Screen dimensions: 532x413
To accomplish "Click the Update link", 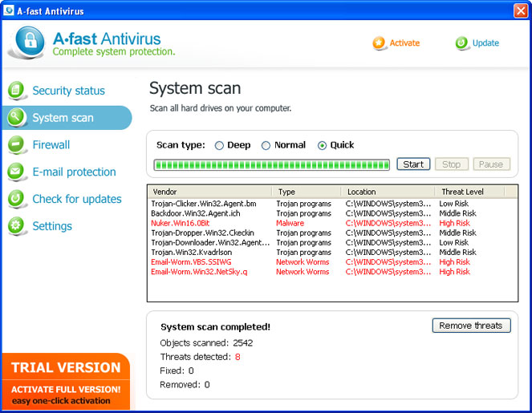I will pos(485,43).
